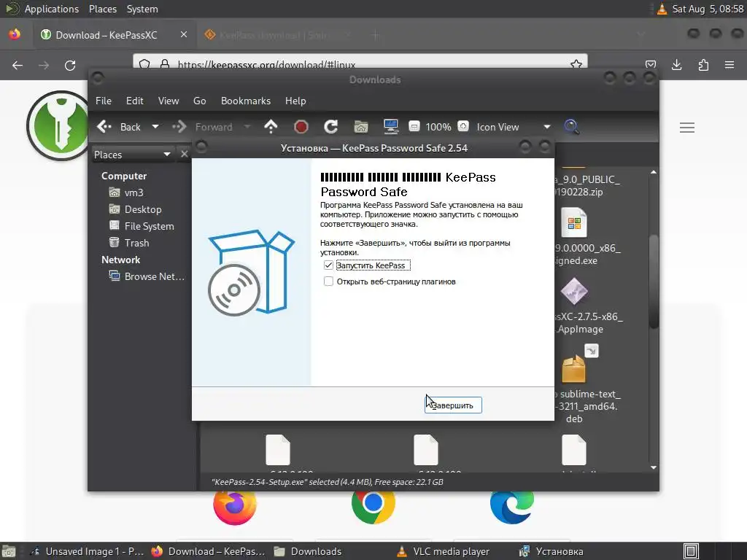Click the Pocket save icon in Firefox
747x560 pixels.
coord(650,65)
